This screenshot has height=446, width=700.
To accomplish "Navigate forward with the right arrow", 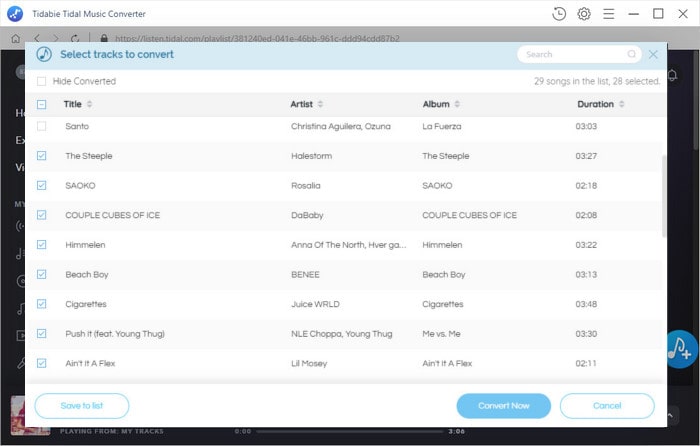I will point(55,39).
